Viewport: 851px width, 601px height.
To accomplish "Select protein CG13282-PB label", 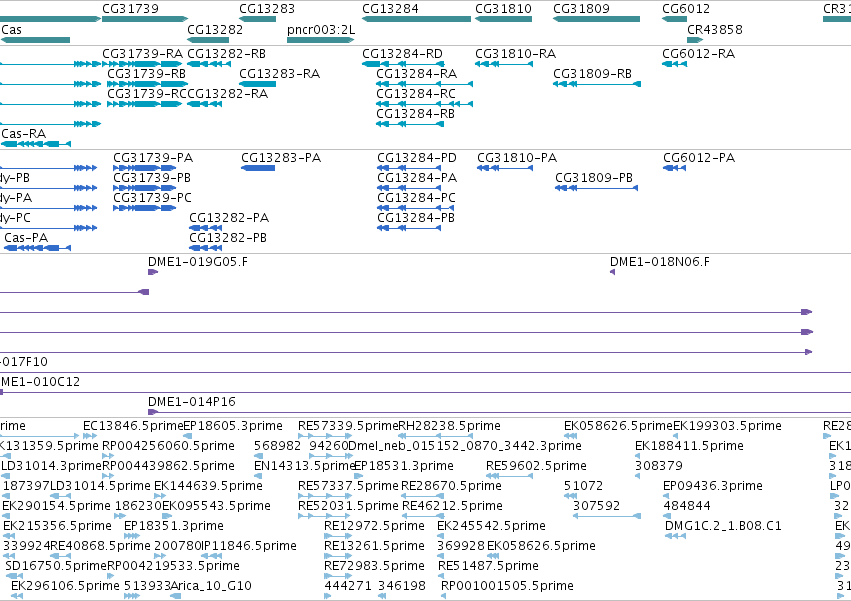I will [x=227, y=238].
